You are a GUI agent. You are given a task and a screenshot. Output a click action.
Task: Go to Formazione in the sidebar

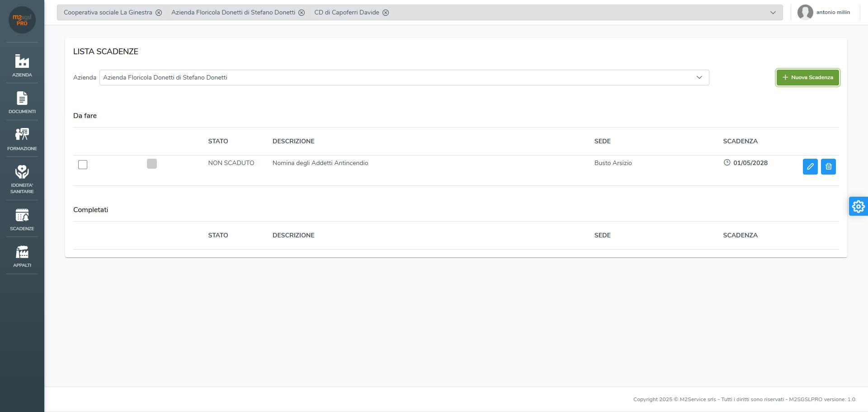point(22,139)
